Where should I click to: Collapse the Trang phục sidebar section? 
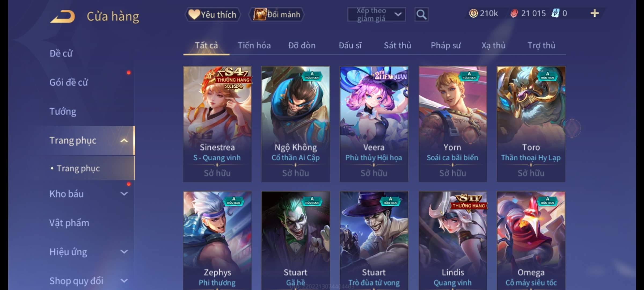tap(124, 140)
